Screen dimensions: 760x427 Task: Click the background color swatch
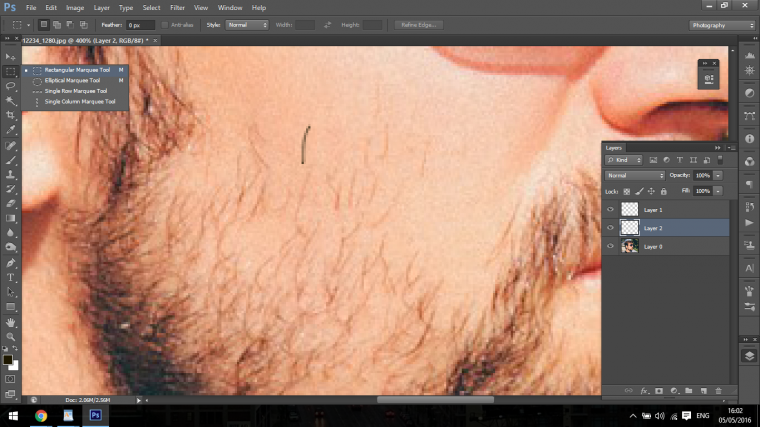click(x=15, y=367)
